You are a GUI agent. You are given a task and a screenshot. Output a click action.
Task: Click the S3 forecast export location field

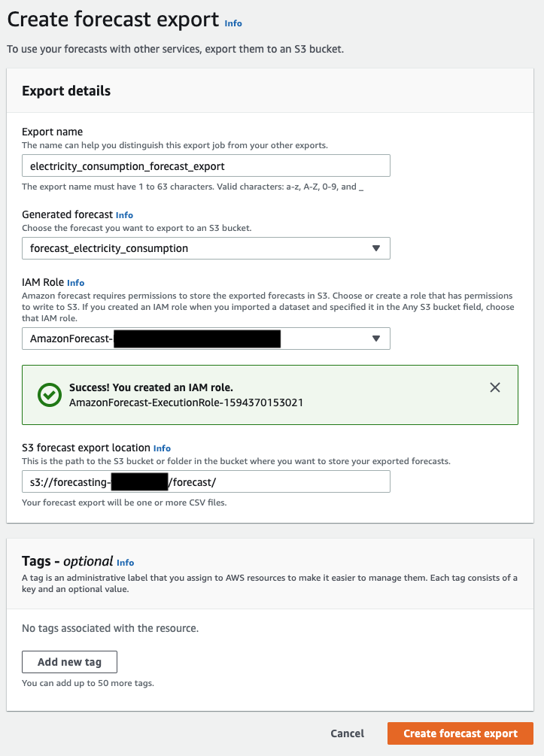click(x=205, y=481)
